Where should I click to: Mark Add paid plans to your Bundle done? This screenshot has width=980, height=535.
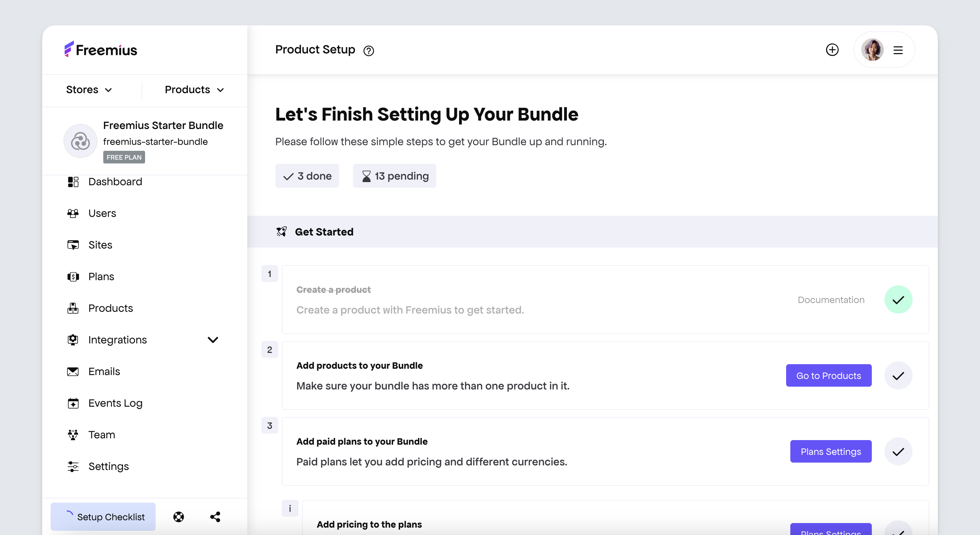898,452
